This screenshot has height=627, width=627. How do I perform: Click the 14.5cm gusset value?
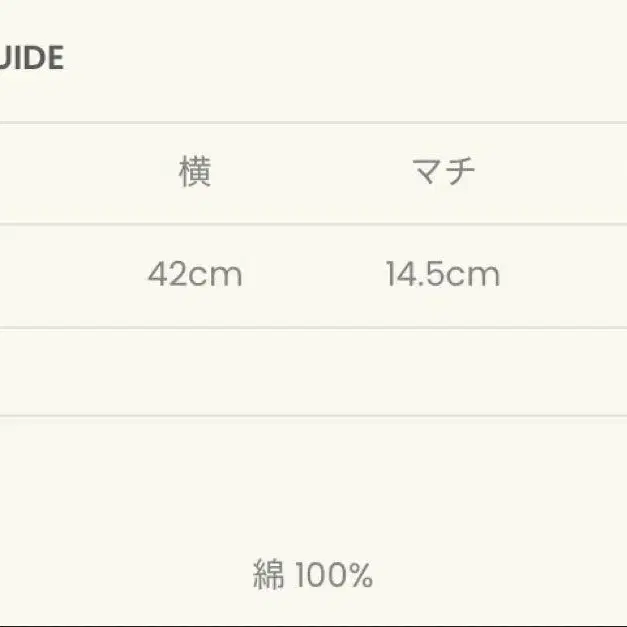(x=443, y=274)
